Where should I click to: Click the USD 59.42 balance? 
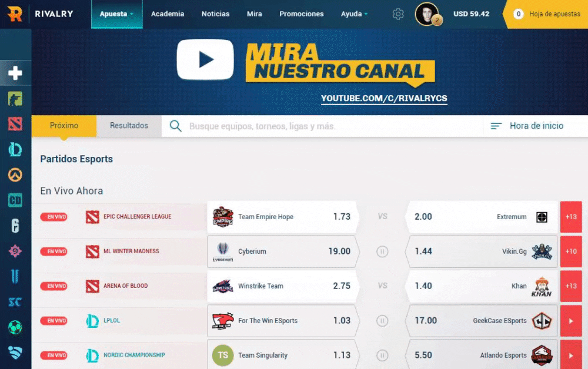tap(471, 14)
